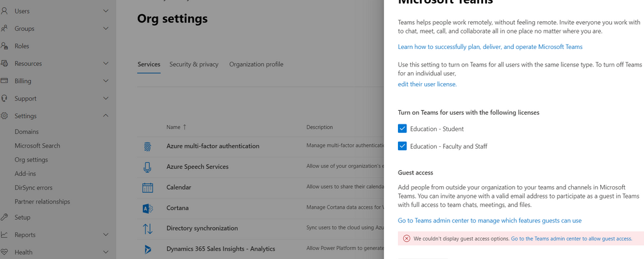Expand the Billing menu chevron
This screenshot has width=644, height=259.
[x=106, y=81]
